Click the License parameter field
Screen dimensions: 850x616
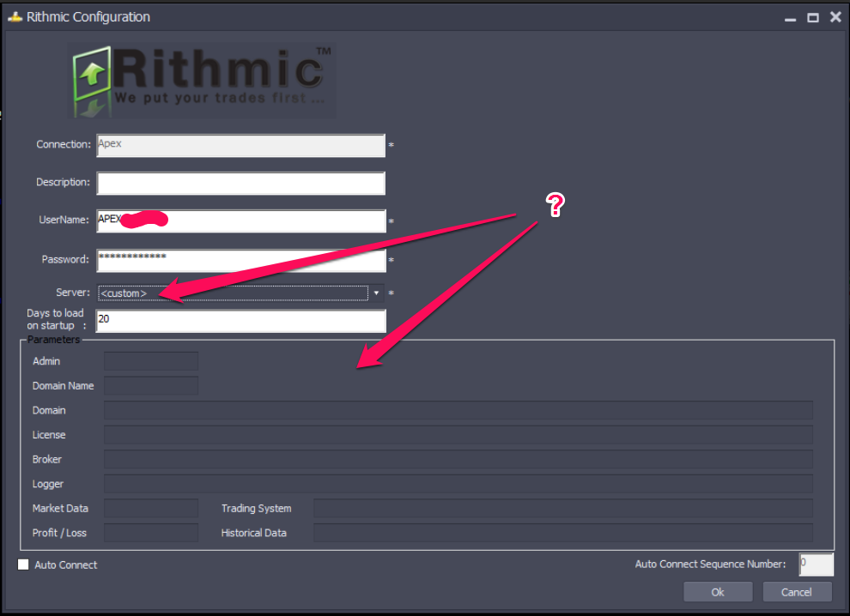coord(458,434)
